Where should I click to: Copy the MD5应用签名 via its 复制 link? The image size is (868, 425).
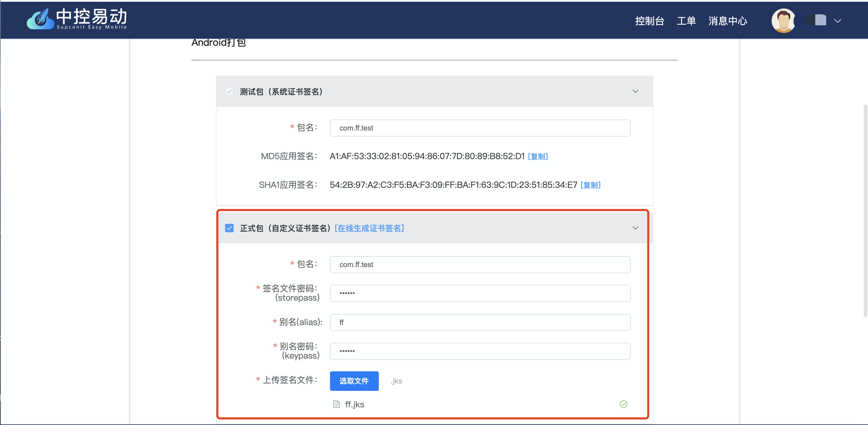[538, 156]
